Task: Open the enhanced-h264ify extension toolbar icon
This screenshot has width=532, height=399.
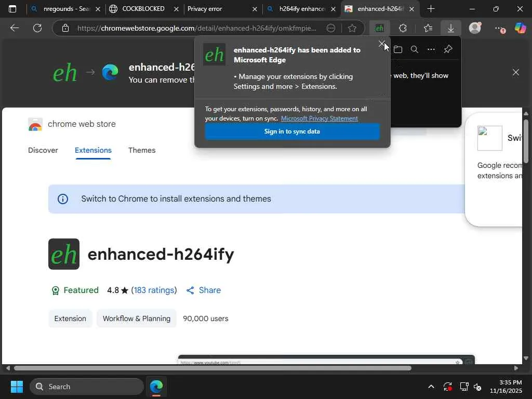Action: 379,28
